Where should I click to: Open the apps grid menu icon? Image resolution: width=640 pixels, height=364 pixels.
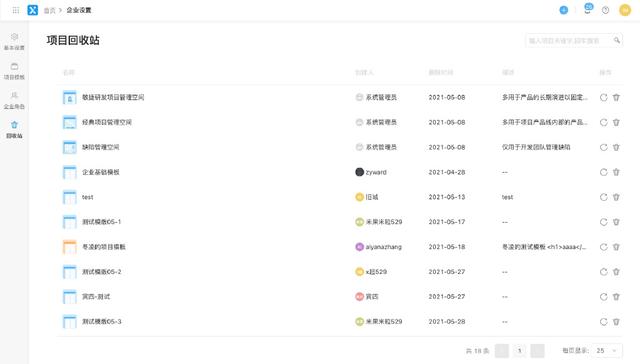(x=16, y=10)
